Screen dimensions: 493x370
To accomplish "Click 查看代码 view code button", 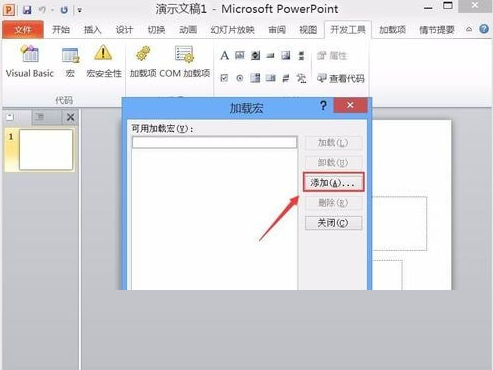I will point(340,78).
